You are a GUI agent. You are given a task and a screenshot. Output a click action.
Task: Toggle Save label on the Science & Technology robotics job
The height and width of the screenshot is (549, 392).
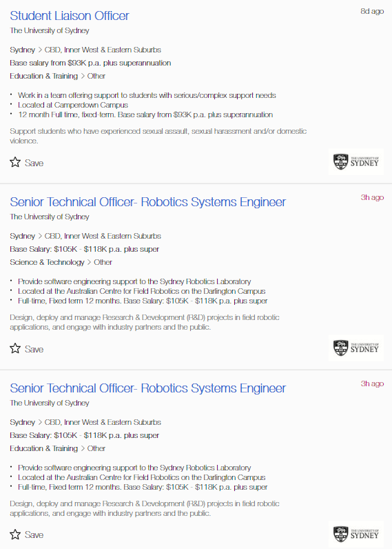pyautogui.click(x=34, y=349)
